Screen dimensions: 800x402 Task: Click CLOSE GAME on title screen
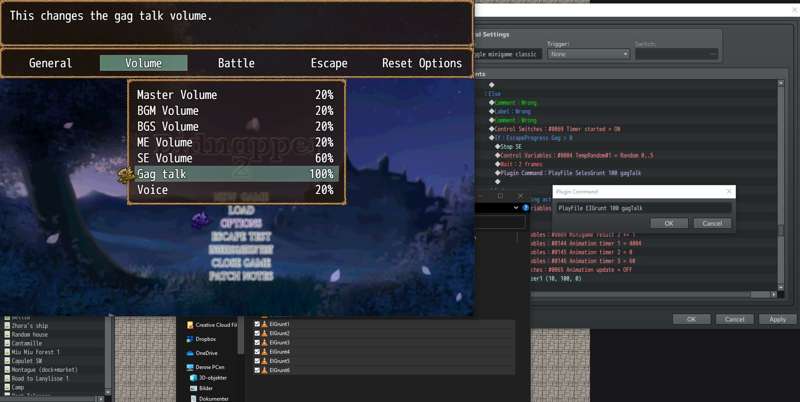click(241, 263)
